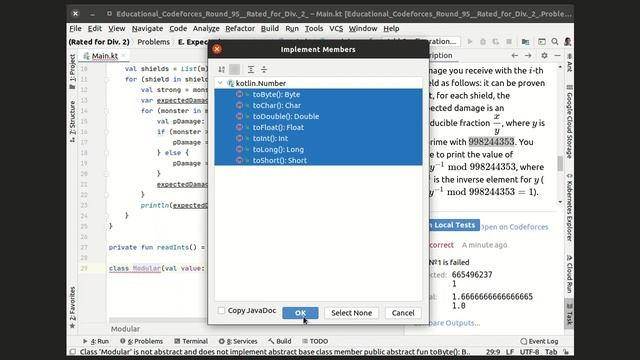Screen dimensions: 640x360
Task: Click the Run play icon in toolbar
Action: tap(470, 42)
